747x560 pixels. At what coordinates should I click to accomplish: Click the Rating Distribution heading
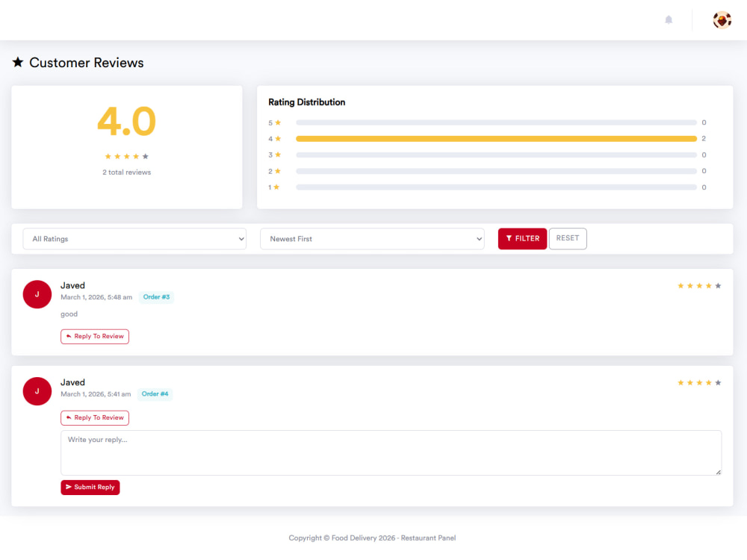[307, 102]
